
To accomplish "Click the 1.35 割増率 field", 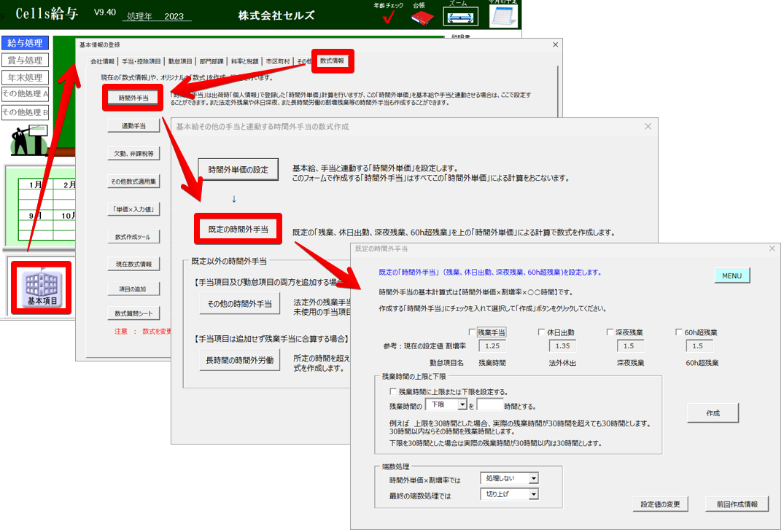I will pos(562,345).
